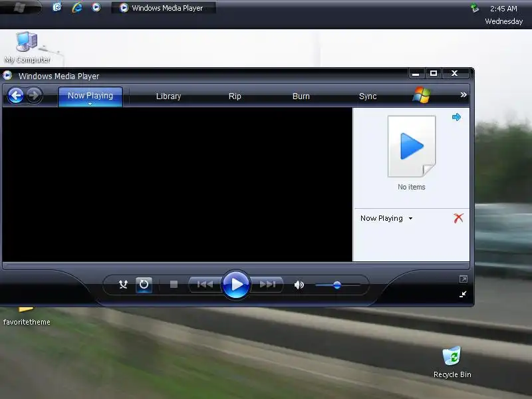Click the Media Player title bar icon
The height and width of the screenshot is (399, 532).
pos(7,75)
